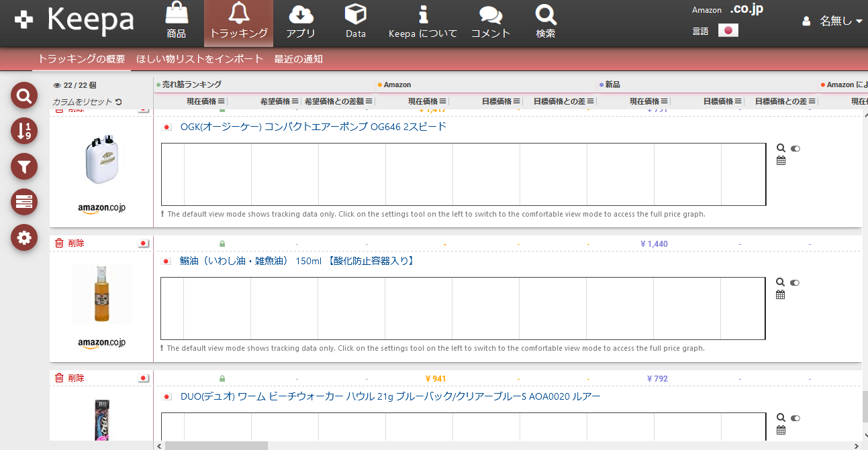Viewport: 868px width, 450px height.
Task: Open the settings gear at the sidebar bottom
Action: pyautogui.click(x=23, y=237)
